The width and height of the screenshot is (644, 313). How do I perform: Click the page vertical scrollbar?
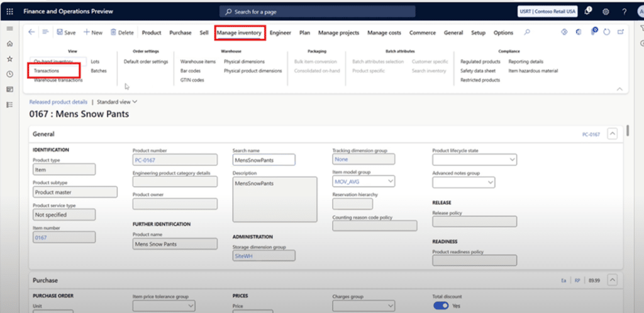[x=628, y=131]
